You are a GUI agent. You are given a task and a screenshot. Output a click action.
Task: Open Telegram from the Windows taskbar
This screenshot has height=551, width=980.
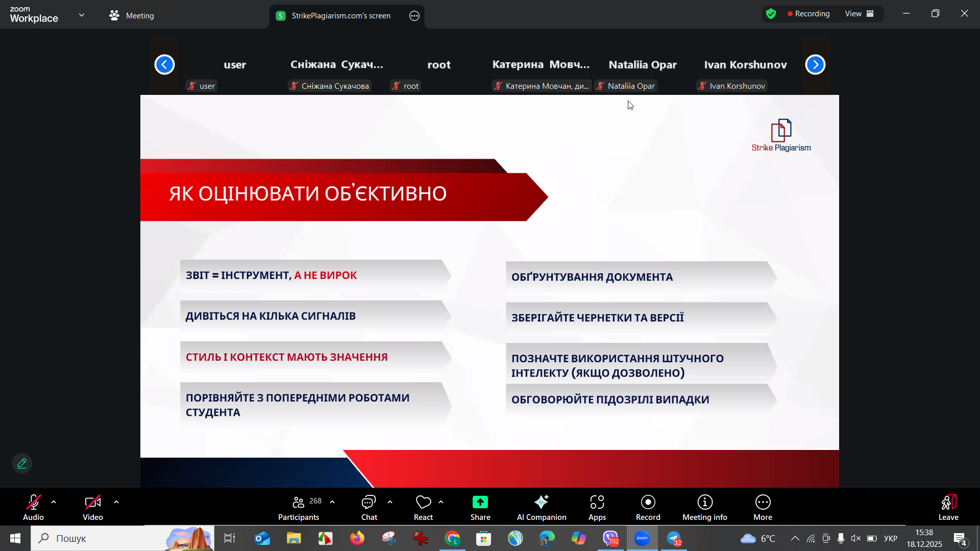(x=674, y=539)
